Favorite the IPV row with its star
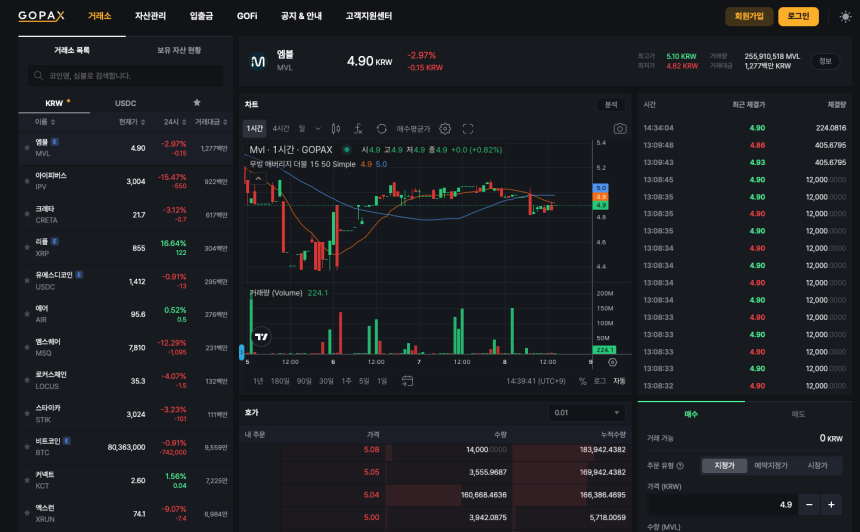Image resolution: width=860 pixels, height=532 pixels. point(26,181)
